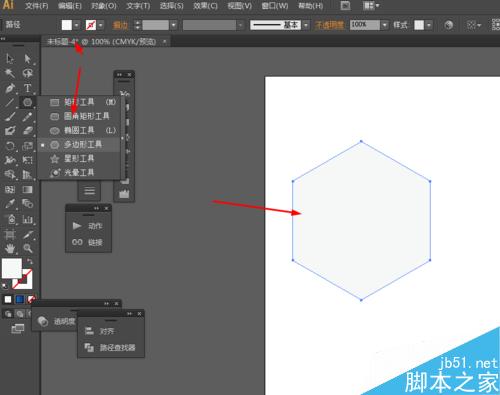This screenshot has width=500, height=395.
Task: Open the 路径查找器 (Pathfinder) panel
Action: pyautogui.click(x=111, y=347)
